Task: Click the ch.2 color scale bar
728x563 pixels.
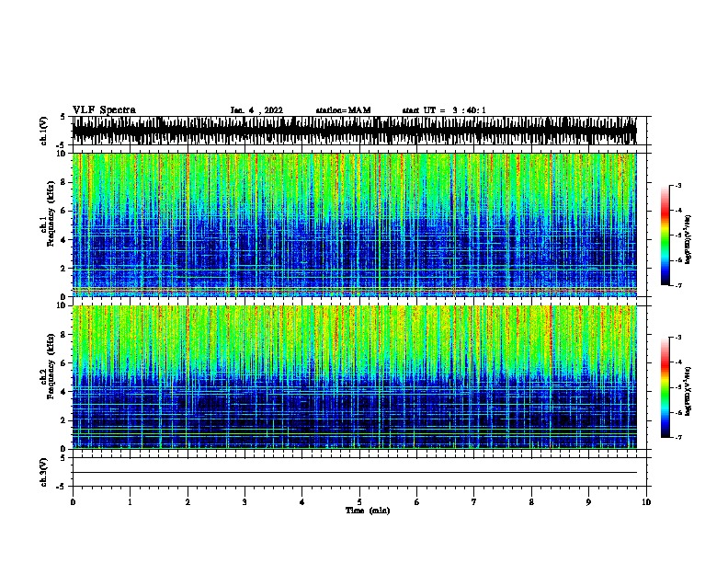Action: tap(665, 387)
